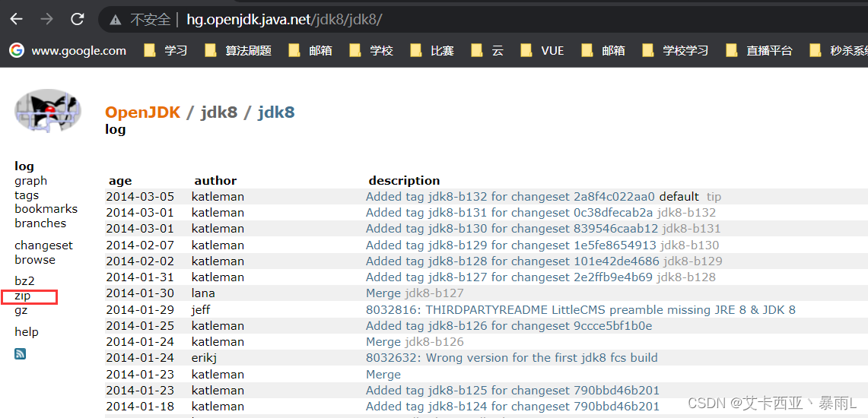Click the 'tip' tag on first row

[x=714, y=197]
